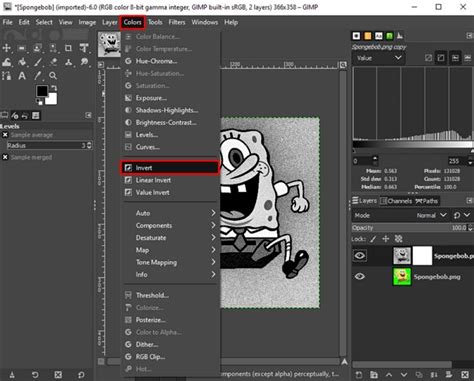The width and height of the screenshot is (474, 381).
Task: Expand the Map submenu
Action: 170,250
